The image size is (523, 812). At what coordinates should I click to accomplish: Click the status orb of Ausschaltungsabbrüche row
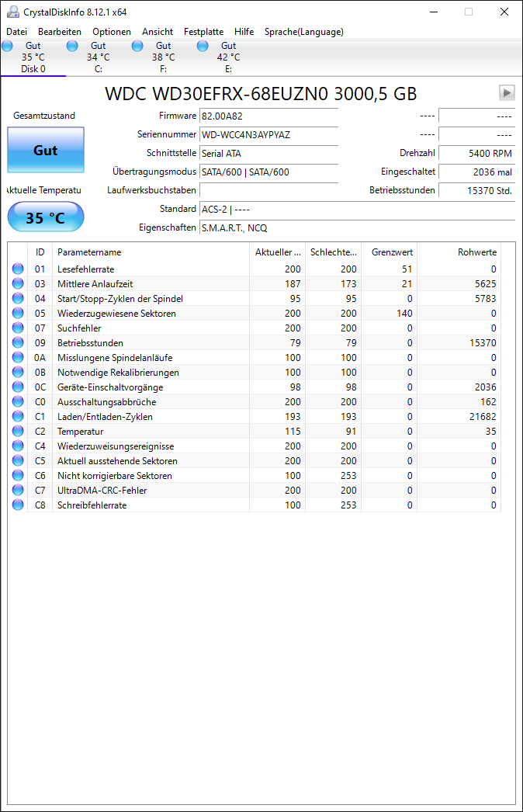[x=18, y=401]
